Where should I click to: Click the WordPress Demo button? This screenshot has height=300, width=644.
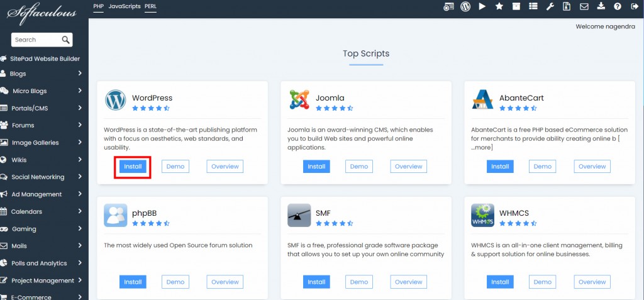click(x=175, y=167)
